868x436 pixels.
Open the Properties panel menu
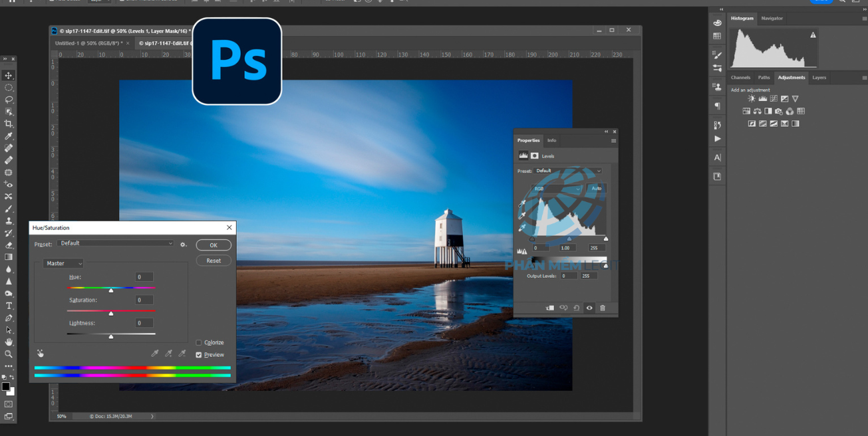pos(613,140)
